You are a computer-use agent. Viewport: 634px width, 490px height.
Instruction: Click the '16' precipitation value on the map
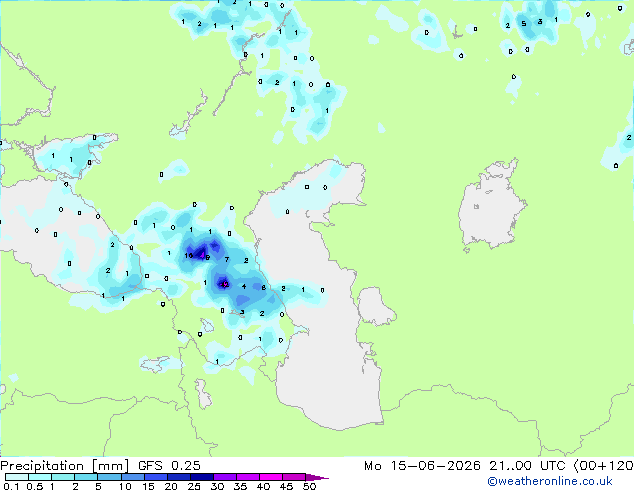[x=188, y=256]
